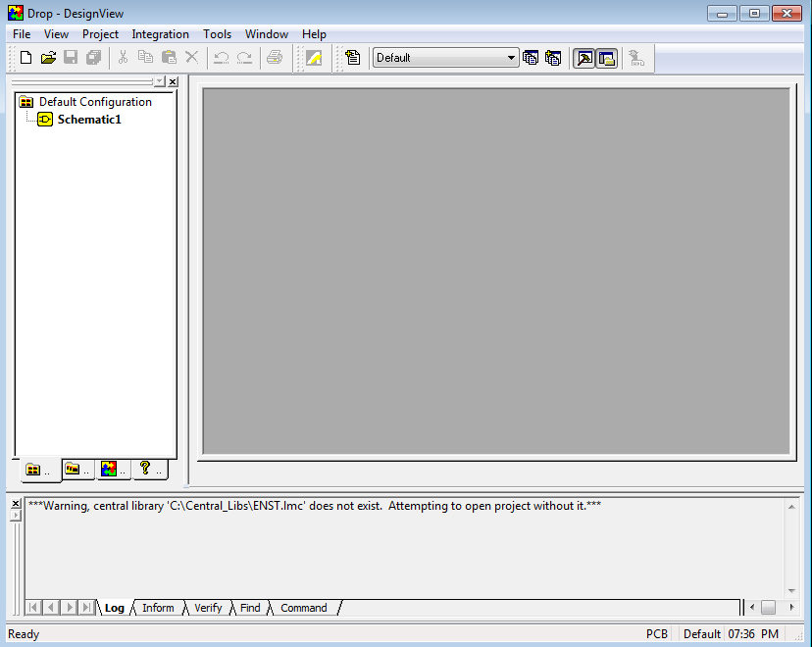
Task: Close the output log pane
Action: 15,504
